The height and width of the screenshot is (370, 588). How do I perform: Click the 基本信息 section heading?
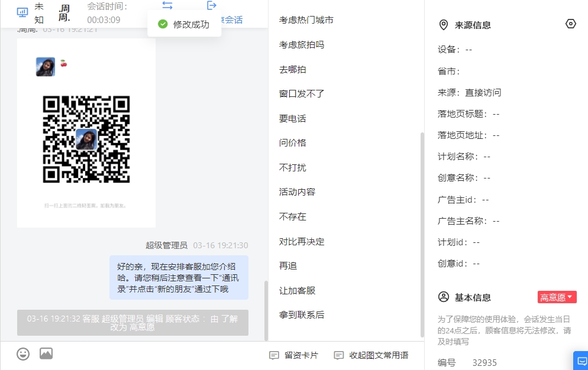[x=473, y=298]
